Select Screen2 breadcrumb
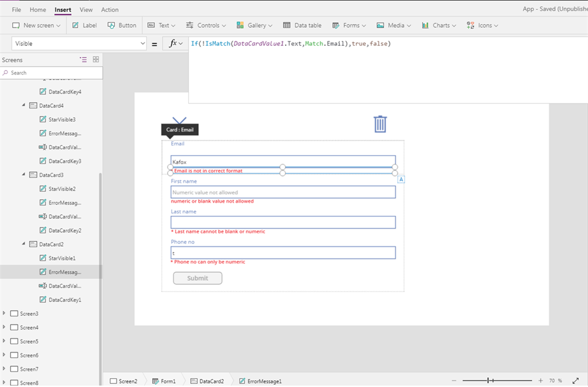The width and height of the screenshot is (588, 387). 124,381
